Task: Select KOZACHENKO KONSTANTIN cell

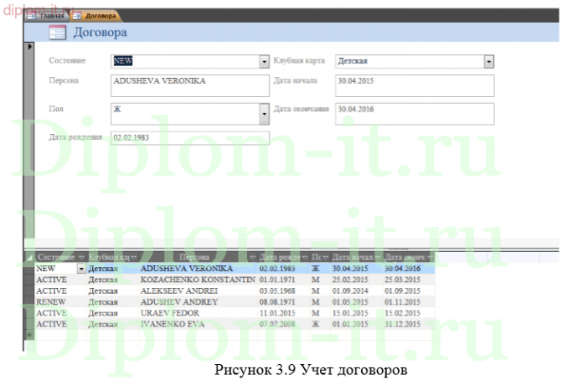Action: 198,280
